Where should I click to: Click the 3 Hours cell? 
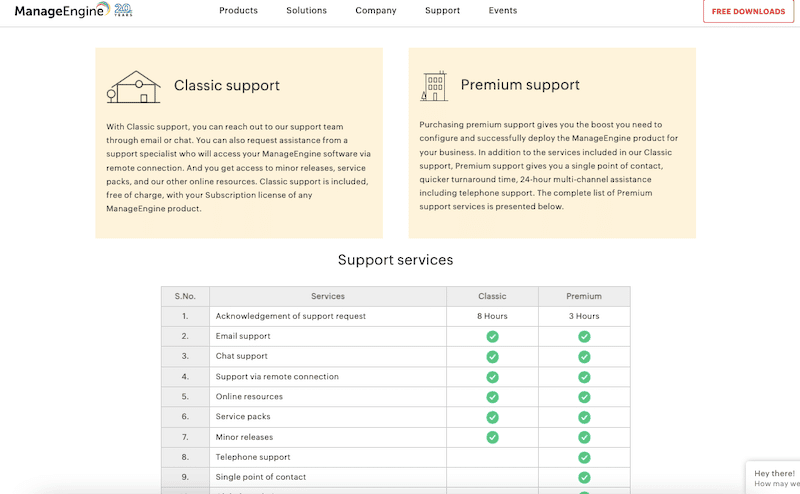point(584,316)
